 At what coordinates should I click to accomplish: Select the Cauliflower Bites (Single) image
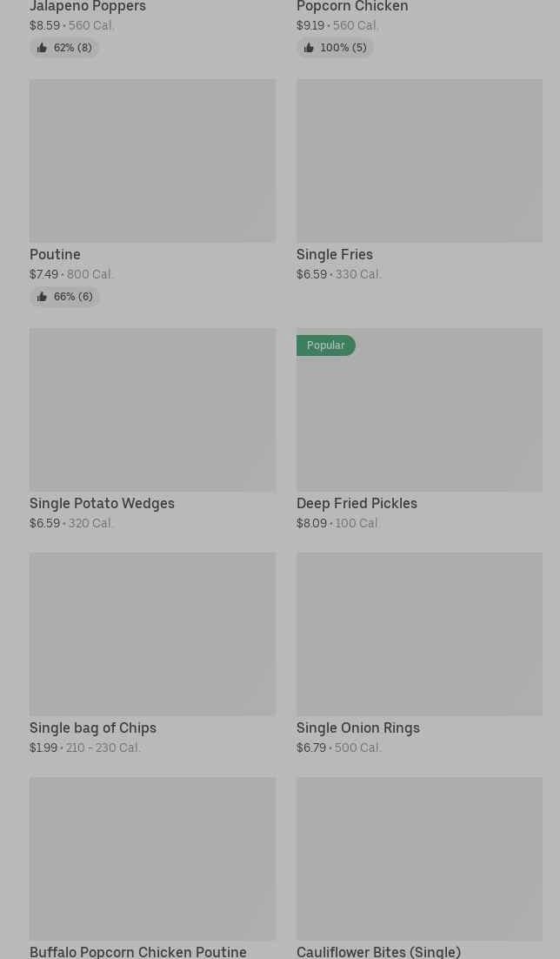click(419, 859)
